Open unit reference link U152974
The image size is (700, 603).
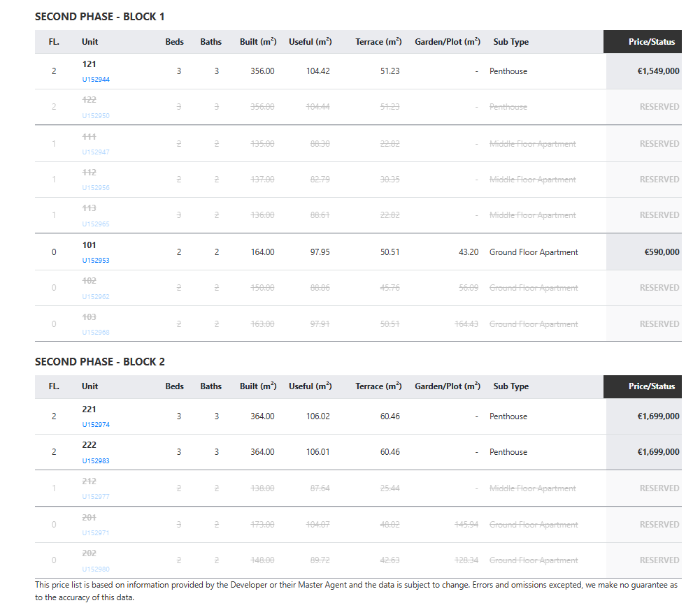[x=96, y=425]
